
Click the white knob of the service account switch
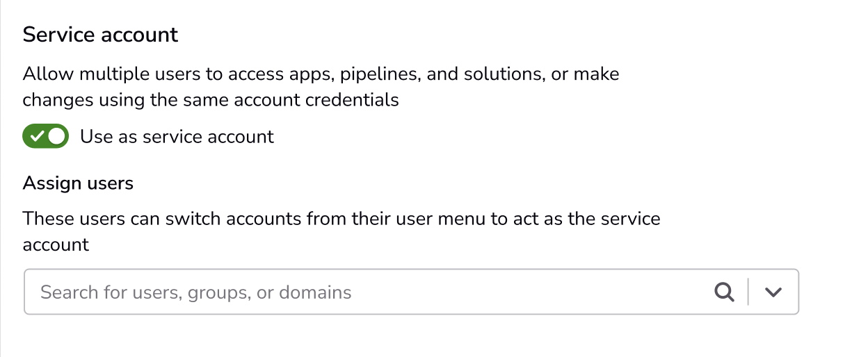click(57, 136)
